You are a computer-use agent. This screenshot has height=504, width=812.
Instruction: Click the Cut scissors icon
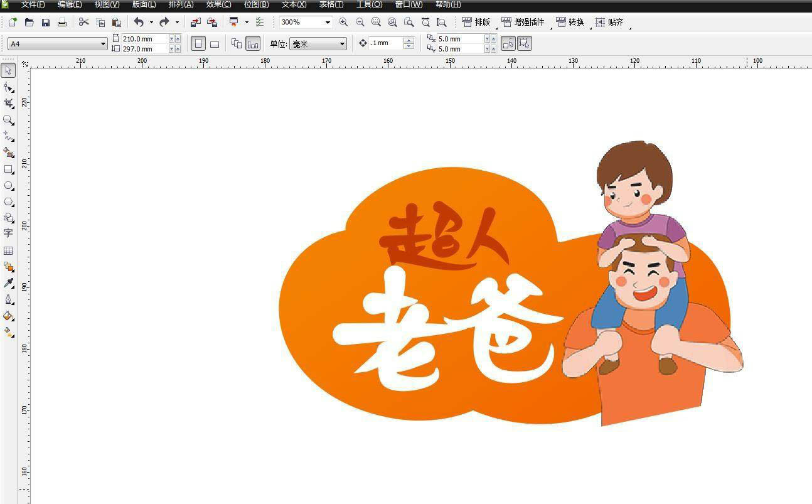(83, 22)
